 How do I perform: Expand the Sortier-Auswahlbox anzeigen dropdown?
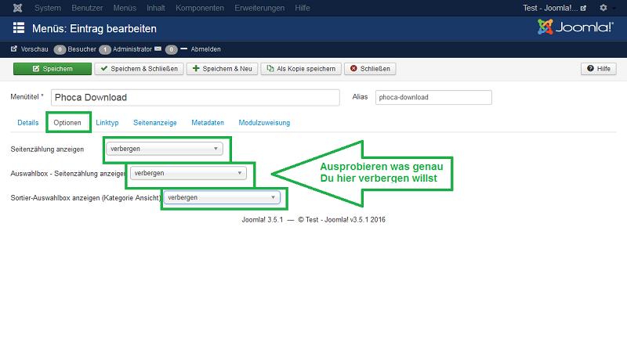pyautogui.click(x=222, y=198)
